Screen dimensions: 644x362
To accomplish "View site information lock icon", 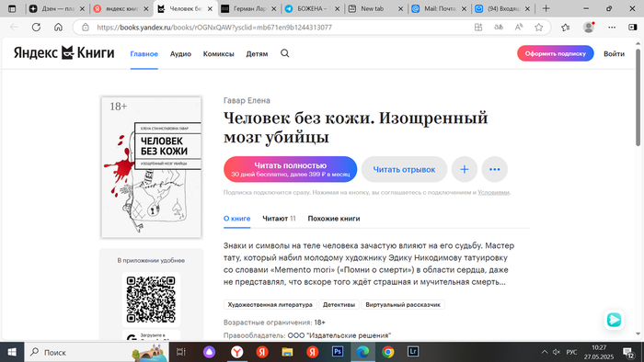I will [x=86, y=27].
